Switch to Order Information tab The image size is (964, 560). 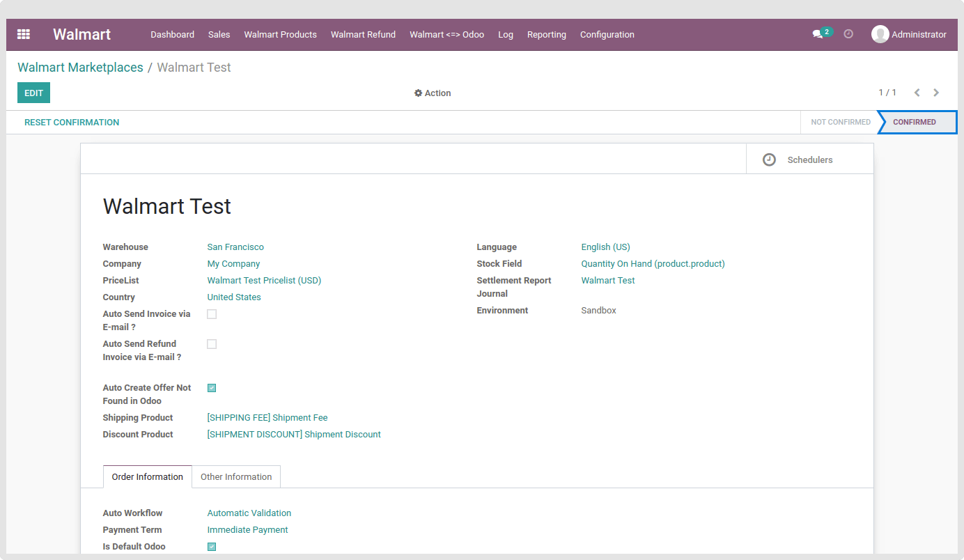tap(148, 477)
